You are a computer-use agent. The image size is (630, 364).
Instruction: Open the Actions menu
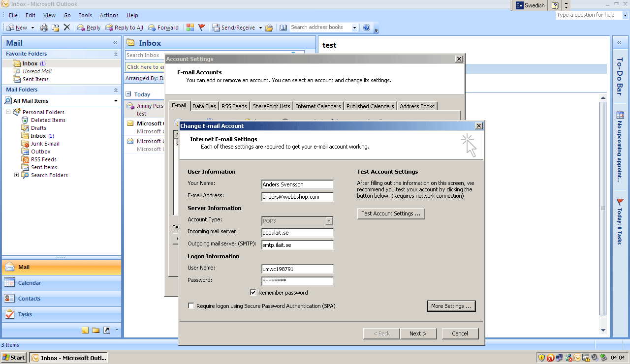(109, 16)
